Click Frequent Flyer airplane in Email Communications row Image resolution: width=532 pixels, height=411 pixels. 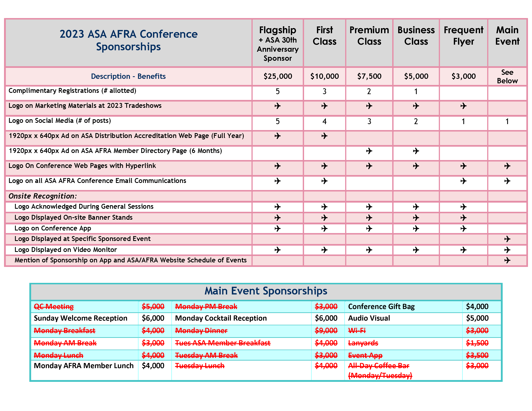coord(463,181)
